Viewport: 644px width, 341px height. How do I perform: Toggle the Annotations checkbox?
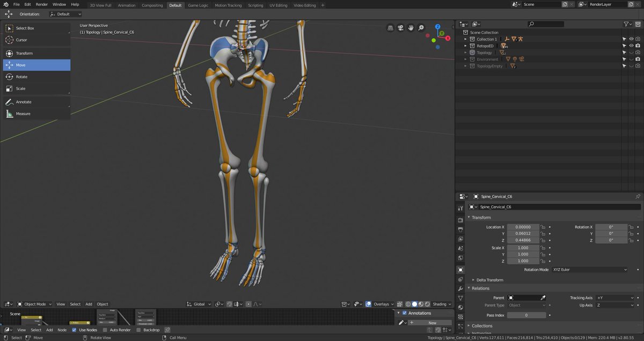click(405, 313)
